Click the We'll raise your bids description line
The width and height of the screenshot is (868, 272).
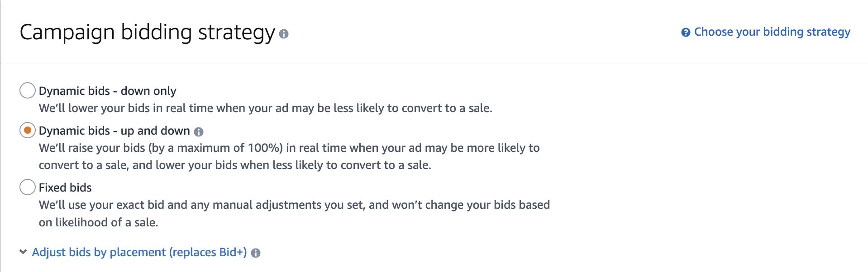coord(289,148)
